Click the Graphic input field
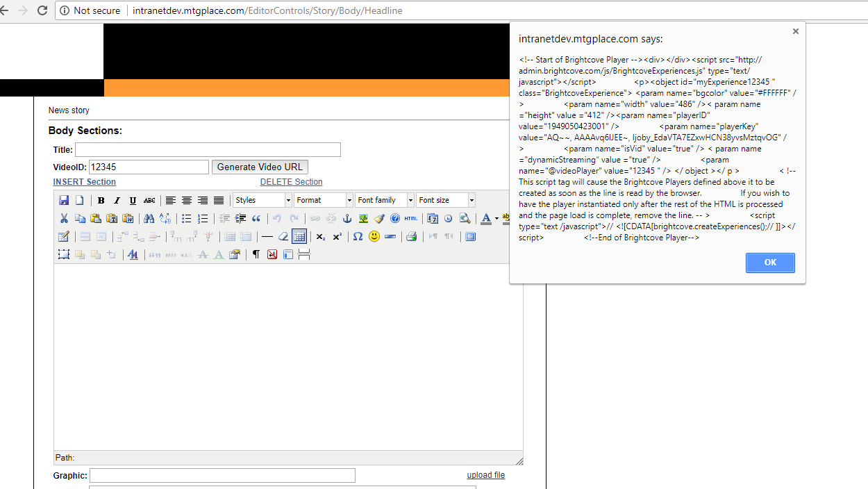Image resolution: width=868 pixels, height=489 pixels. tap(222, 475)
